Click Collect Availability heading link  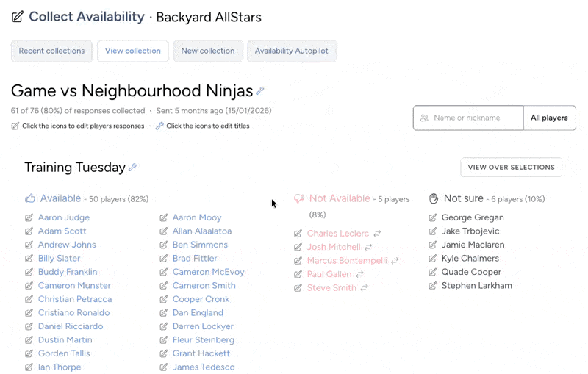(x=87, y=17)
